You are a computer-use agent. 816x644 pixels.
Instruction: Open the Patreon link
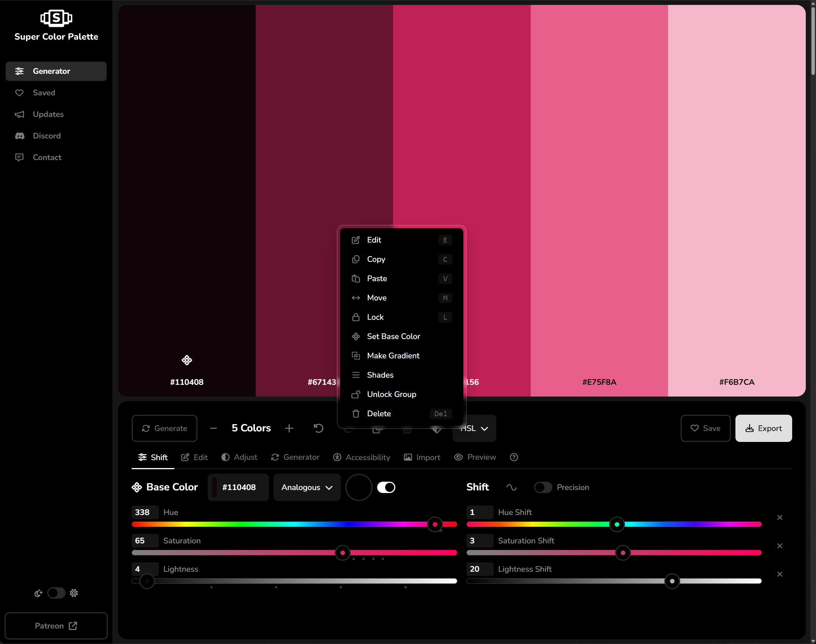pos(56,625)
